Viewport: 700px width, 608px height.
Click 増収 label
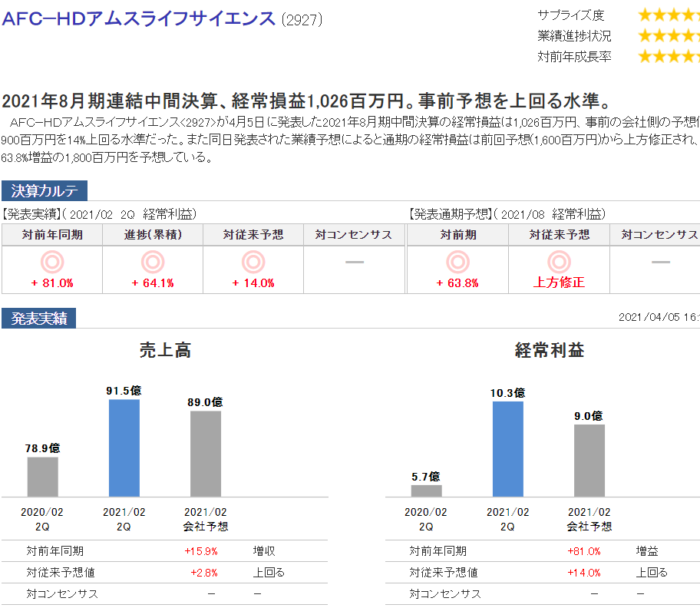tap(264, 551)
